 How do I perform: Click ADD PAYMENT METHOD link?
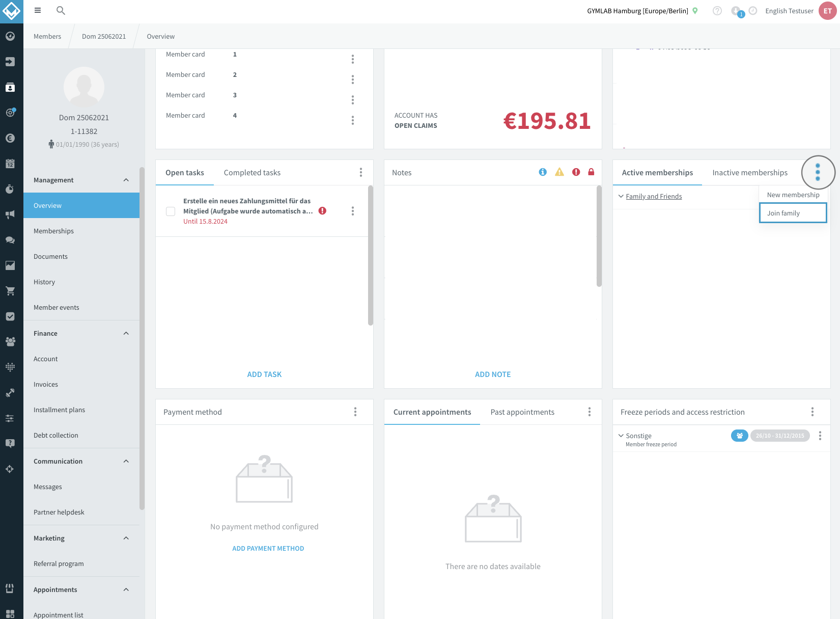coord(268,549)
